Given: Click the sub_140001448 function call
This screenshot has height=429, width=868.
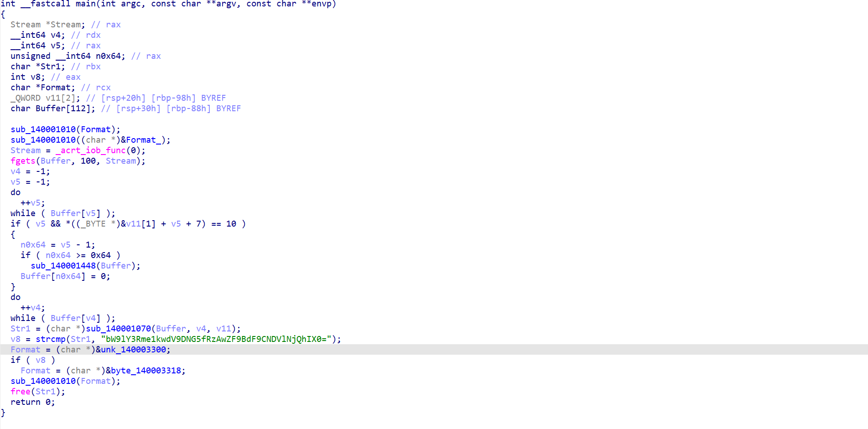Looking at the screenshot, I should point(63,266).
